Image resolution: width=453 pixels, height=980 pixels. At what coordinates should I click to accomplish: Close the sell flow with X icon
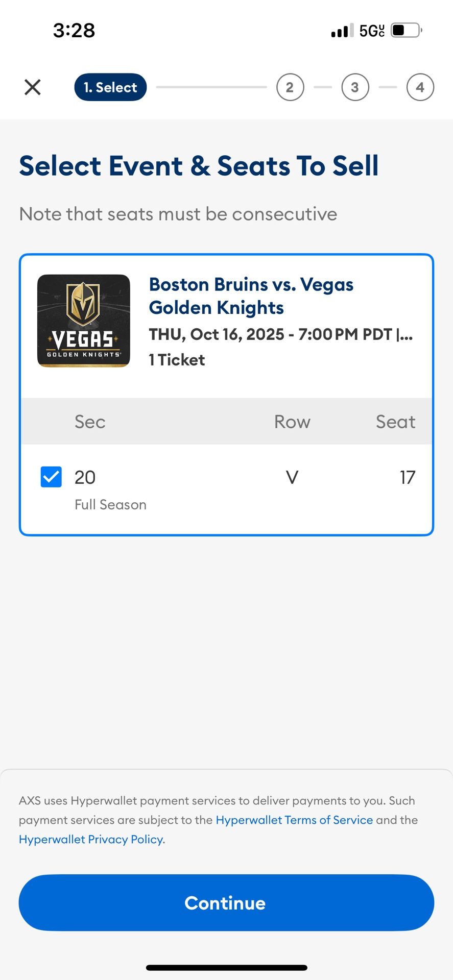[x=33, y=87]
